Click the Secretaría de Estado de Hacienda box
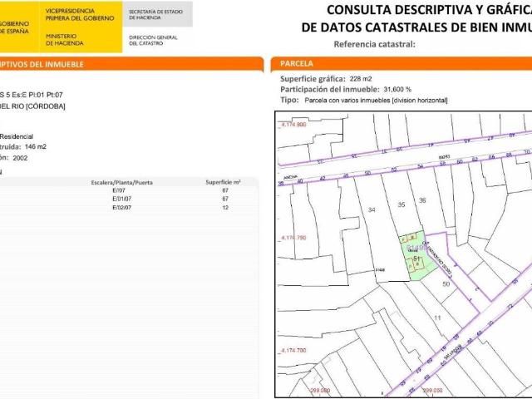 click(x=155, y=14)
